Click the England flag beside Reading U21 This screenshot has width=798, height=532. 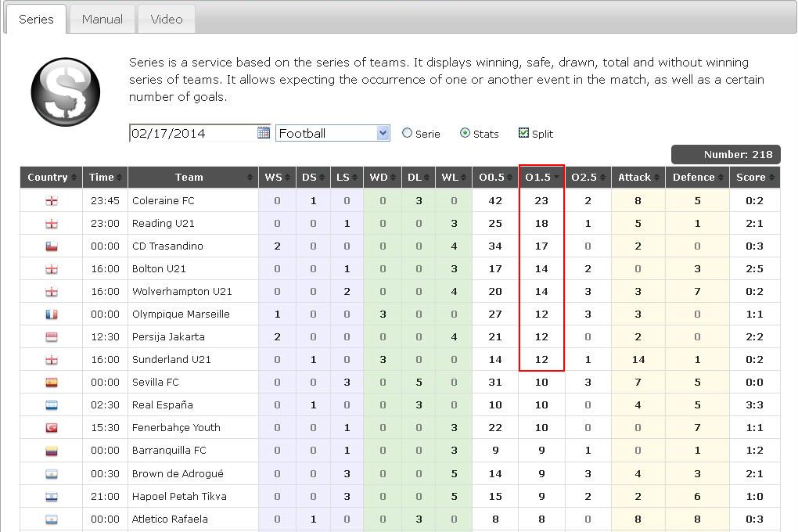tap(52, 224)
